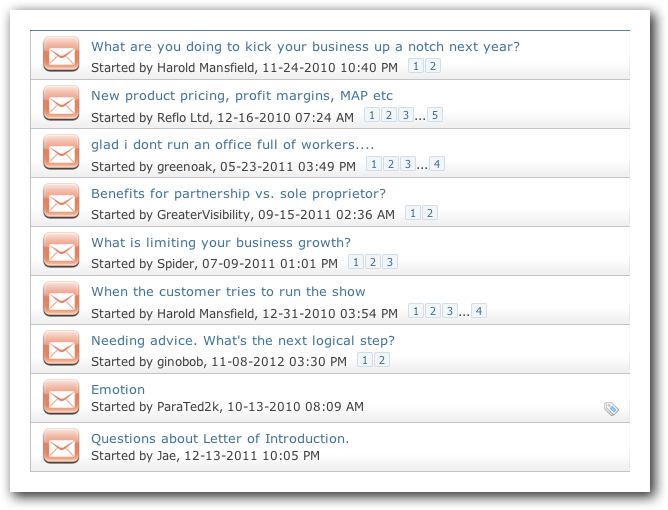Open 'When the customer tries to run the show'

click(228, 291)
